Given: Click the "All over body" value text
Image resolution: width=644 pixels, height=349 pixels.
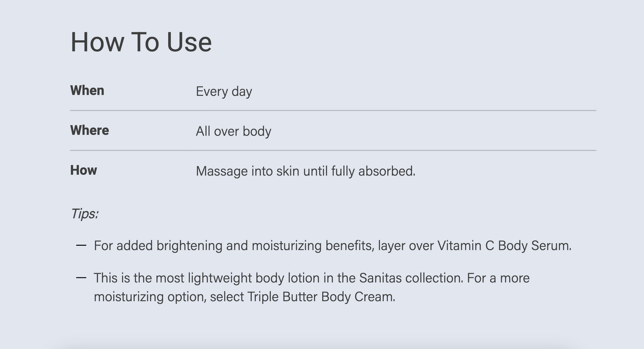Looking at the screenshot, I should coord(234,131).
